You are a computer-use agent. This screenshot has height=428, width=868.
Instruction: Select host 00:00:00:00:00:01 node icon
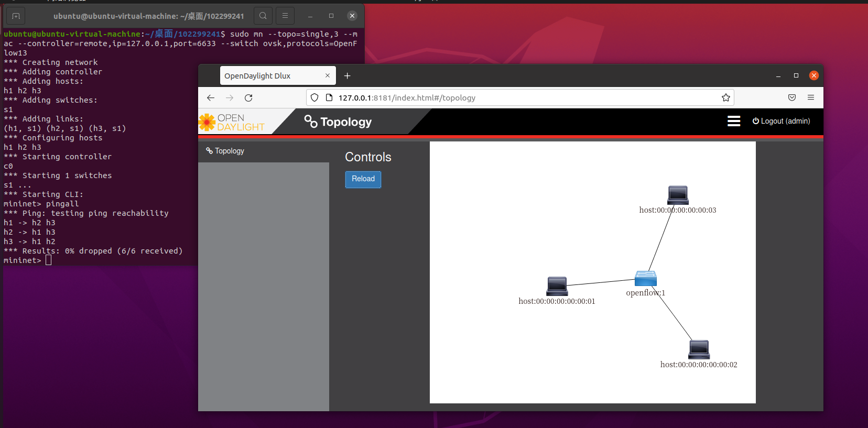(557, 286)
